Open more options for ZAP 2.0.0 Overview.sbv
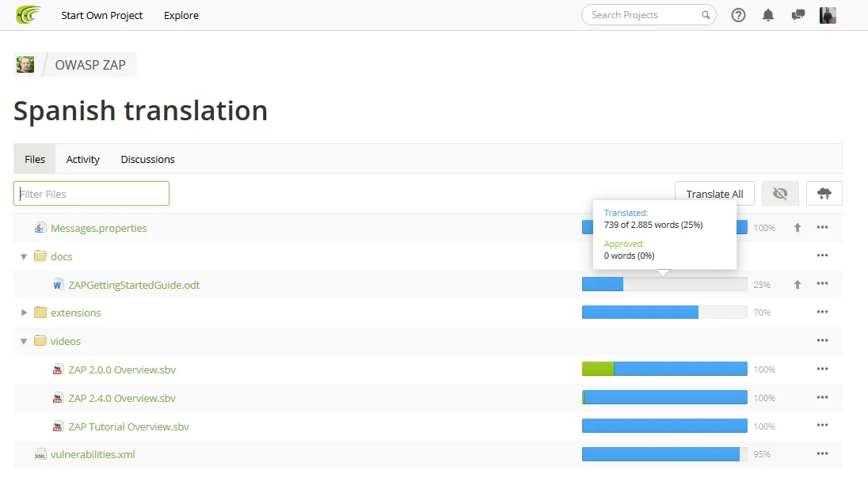The height and width of the screenshot is (485, 868). (x=822, y=369)
